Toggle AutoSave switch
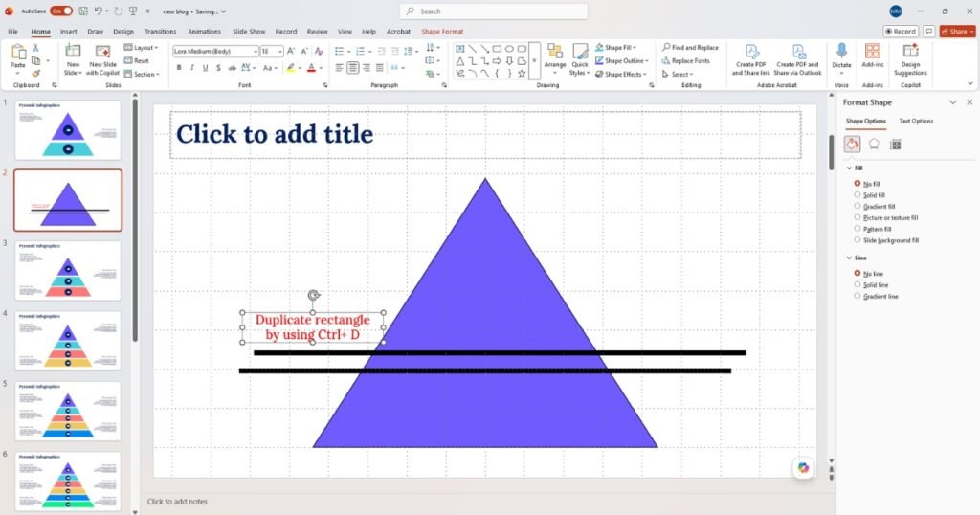Viewport: 980px width, 515px height. [x=60, y=11]
